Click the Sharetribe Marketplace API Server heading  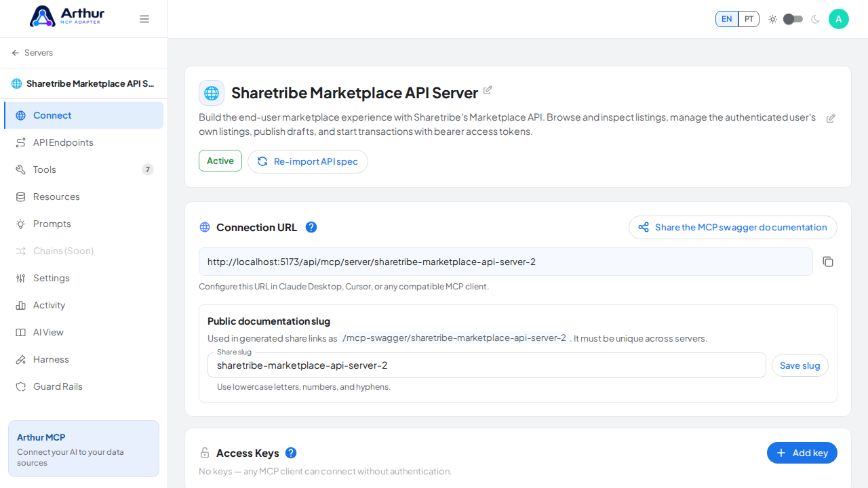pyautogui.click(x=355, y=92)
